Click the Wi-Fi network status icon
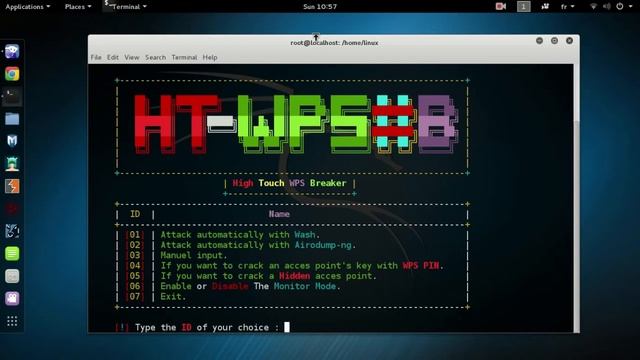640x360 pixels. tap(593, 6)
